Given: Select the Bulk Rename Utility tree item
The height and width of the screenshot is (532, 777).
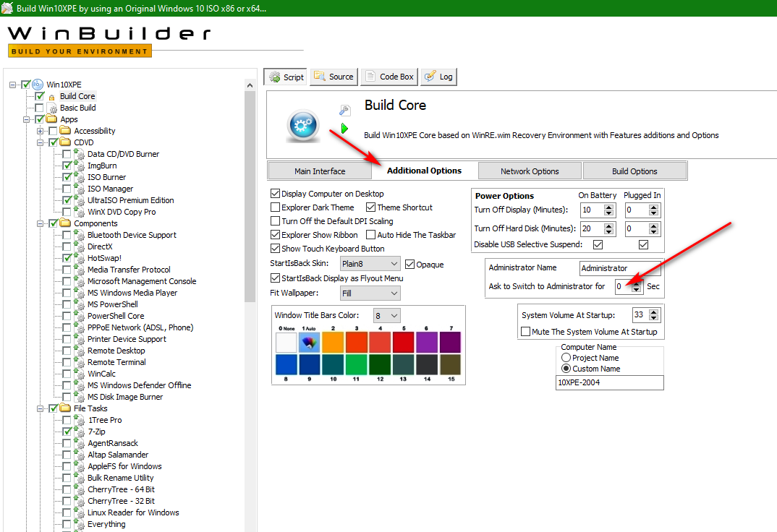Looking at the screenshot, I should 120,478.
